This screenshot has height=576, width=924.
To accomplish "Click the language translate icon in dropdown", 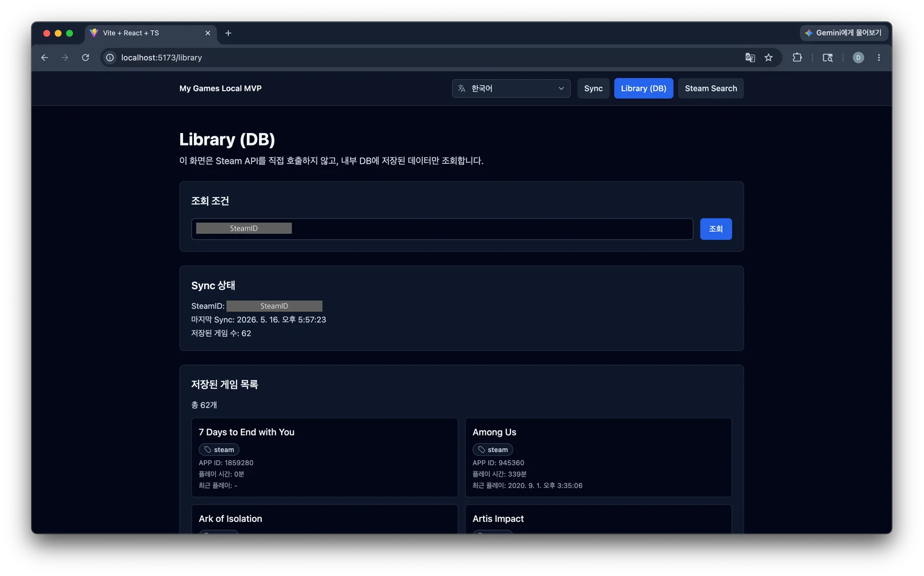I will tap(462, 88).
